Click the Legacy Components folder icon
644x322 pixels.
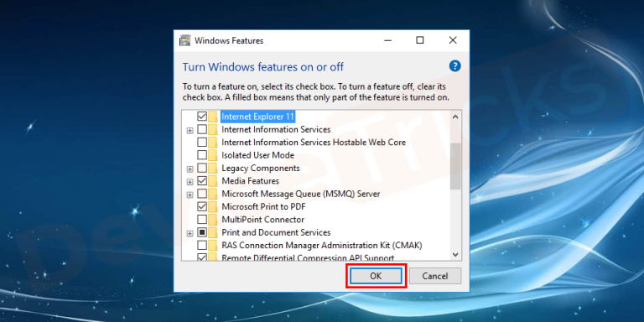[x=213, y=168]
